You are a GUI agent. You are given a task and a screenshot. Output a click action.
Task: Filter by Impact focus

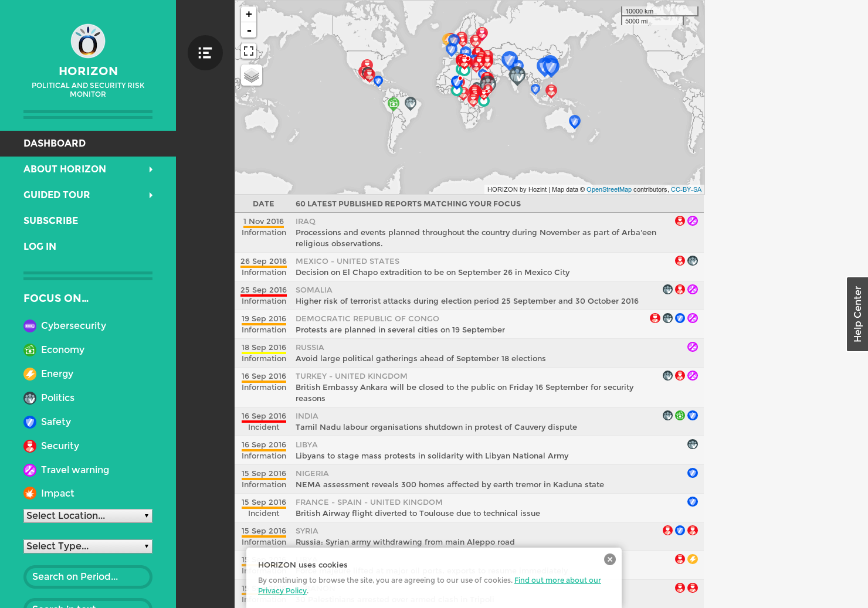coord(57,494)
